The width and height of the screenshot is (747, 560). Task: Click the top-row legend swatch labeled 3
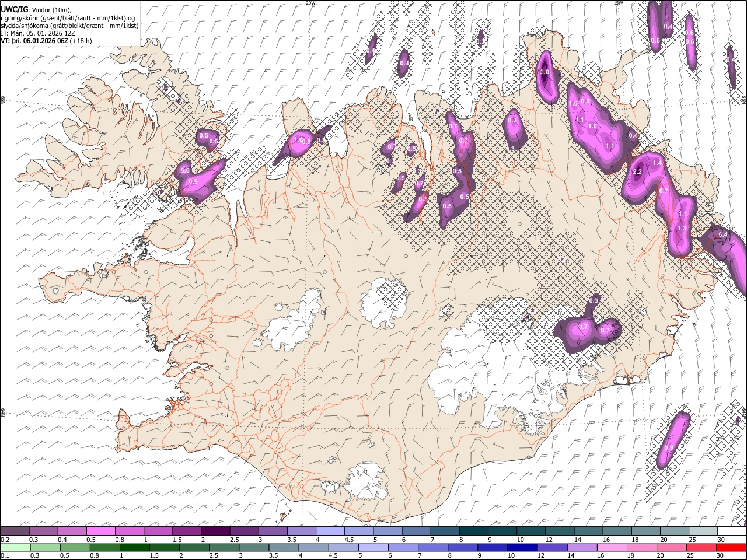pyautogui.click(x=273, y=531)
